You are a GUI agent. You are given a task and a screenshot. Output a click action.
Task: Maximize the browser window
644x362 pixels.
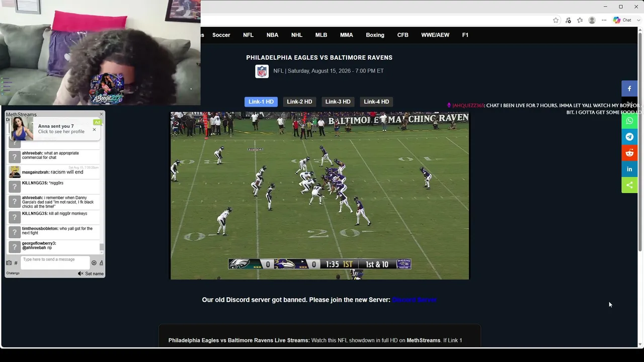(x=621, y=7)
